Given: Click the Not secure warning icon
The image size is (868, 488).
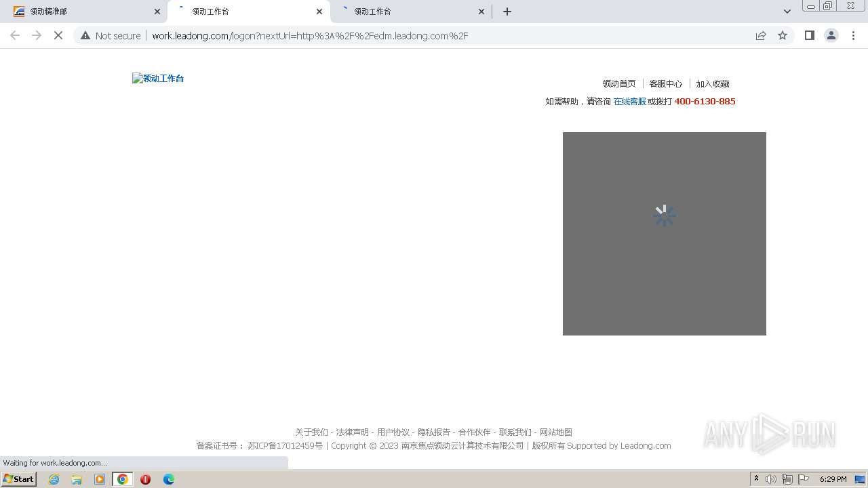Looking at the screenshot, I should [x=85, y=35].
